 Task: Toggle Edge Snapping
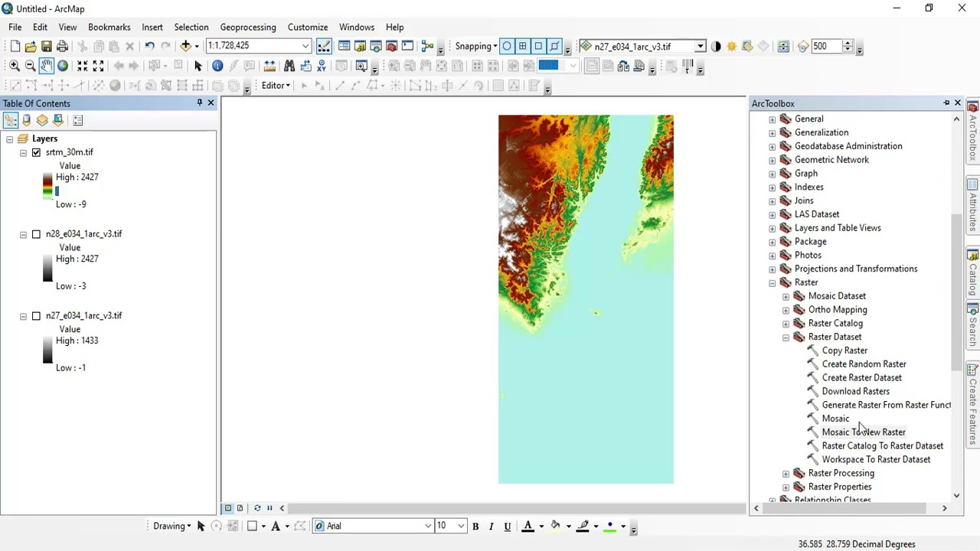(554, 47)
